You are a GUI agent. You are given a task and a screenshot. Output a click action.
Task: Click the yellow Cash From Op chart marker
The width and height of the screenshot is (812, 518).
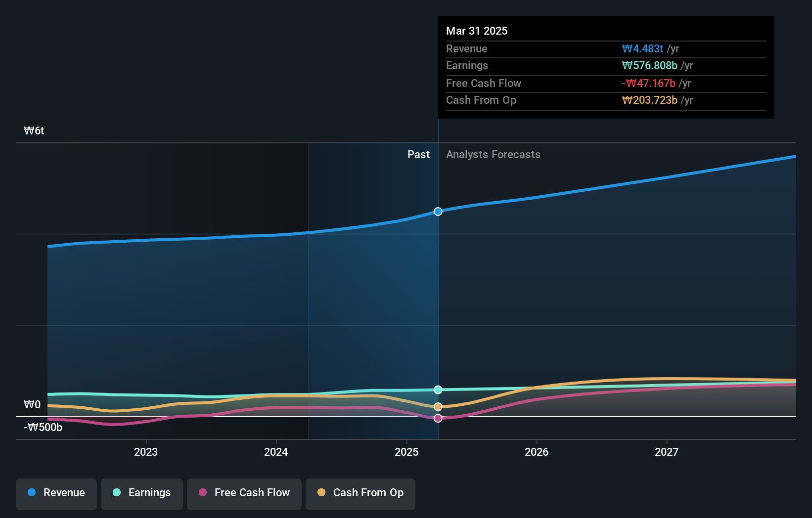438,406
